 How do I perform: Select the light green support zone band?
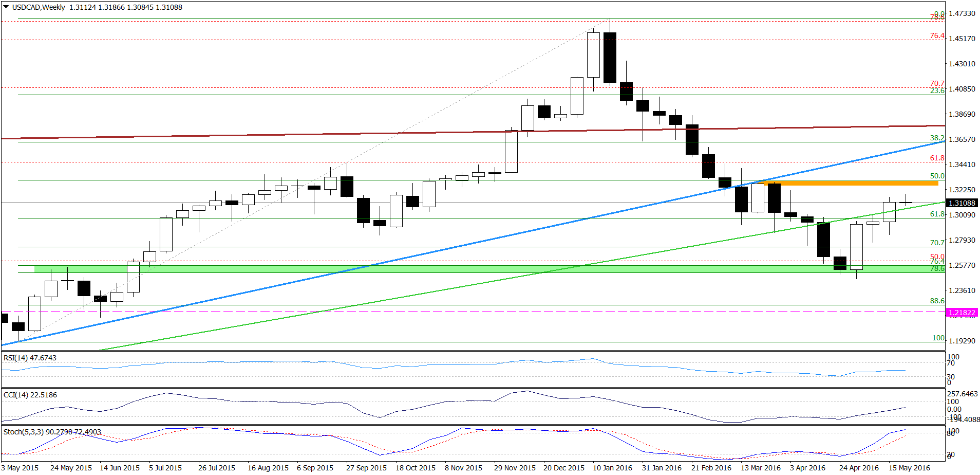coord(489,269)
